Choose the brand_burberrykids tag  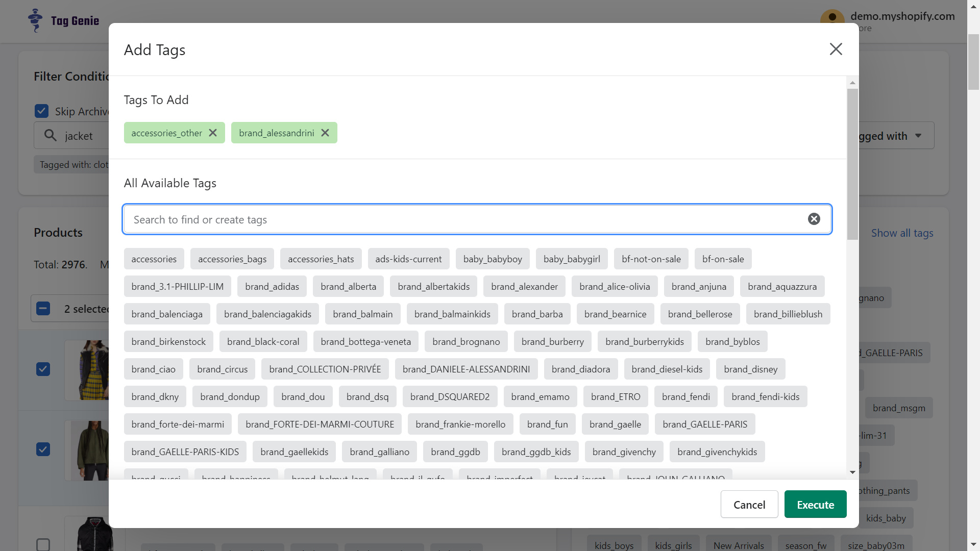pos(644,341)
